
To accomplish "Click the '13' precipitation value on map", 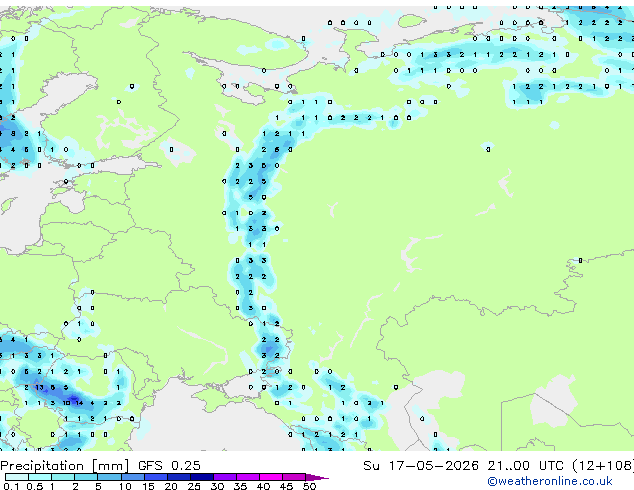I will click(x=39, y=387).
